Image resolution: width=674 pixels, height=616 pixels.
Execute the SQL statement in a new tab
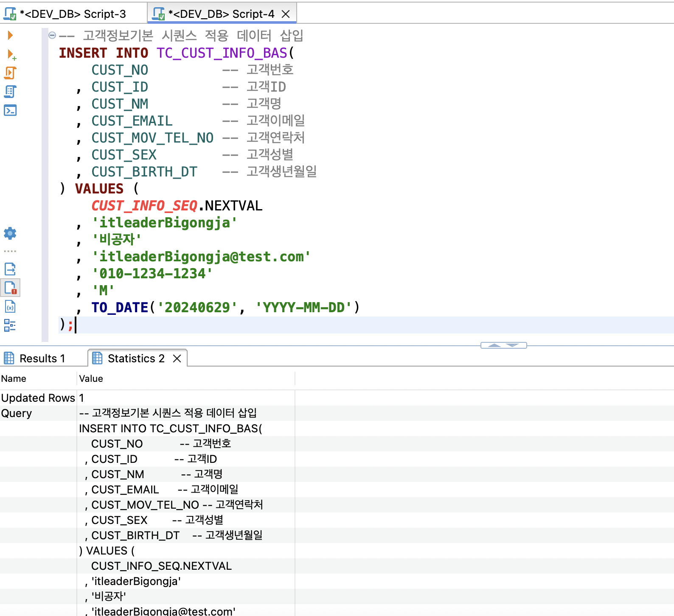[x=11, y=54]
